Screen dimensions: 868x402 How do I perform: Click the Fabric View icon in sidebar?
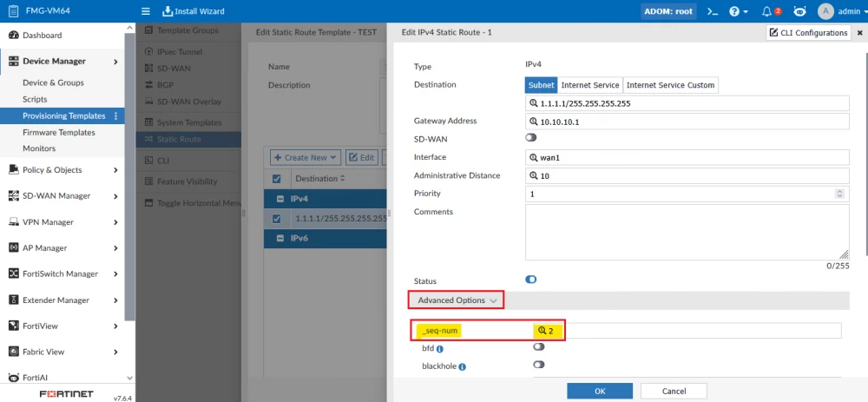coord(13,352)
